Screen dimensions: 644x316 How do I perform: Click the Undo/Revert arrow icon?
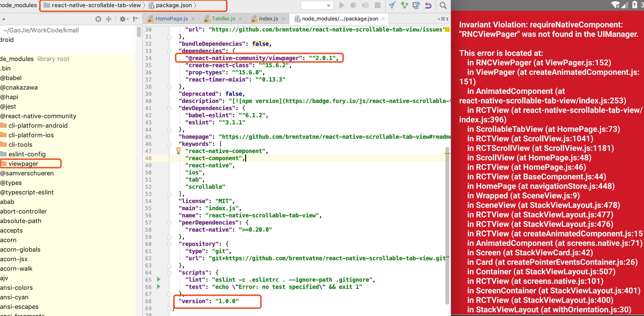(x=428, y=5)
